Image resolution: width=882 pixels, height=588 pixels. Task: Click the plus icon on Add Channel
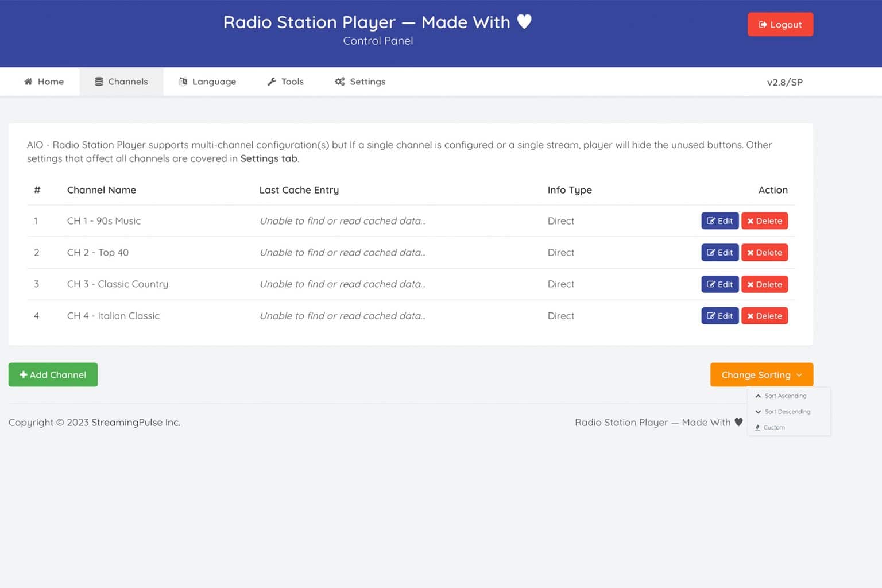click(24, 374)
